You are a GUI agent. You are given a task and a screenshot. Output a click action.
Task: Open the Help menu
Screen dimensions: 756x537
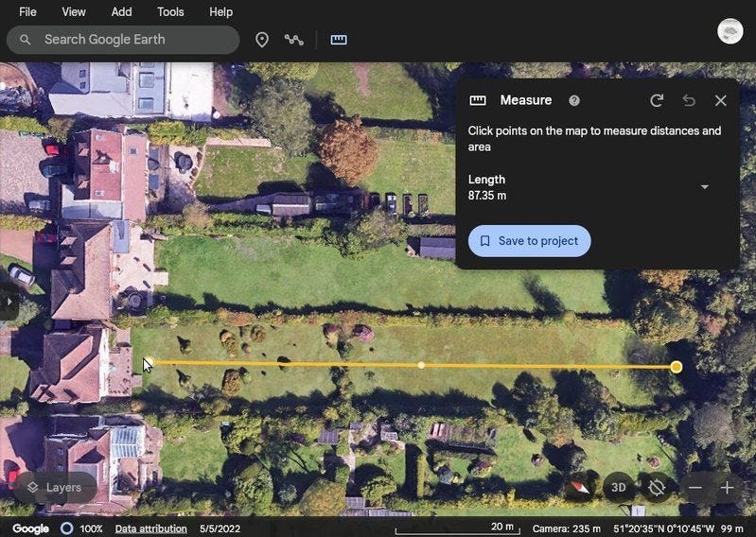point(220,12)
